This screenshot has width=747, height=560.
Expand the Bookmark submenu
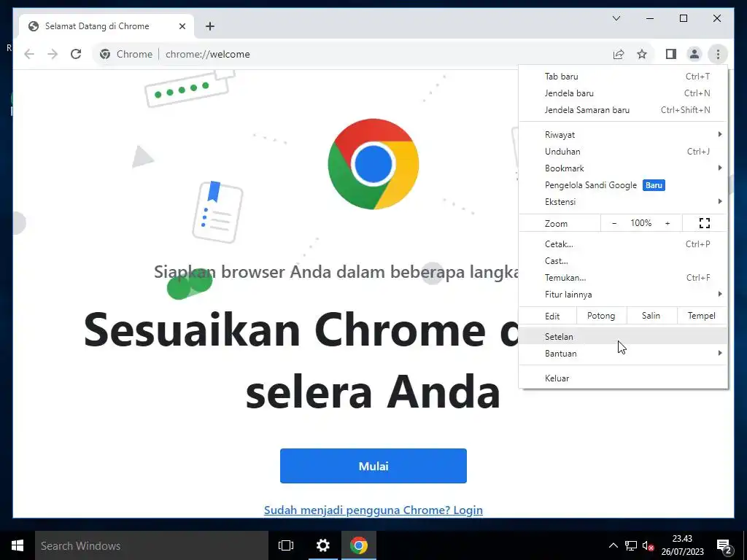pos(623,168)
